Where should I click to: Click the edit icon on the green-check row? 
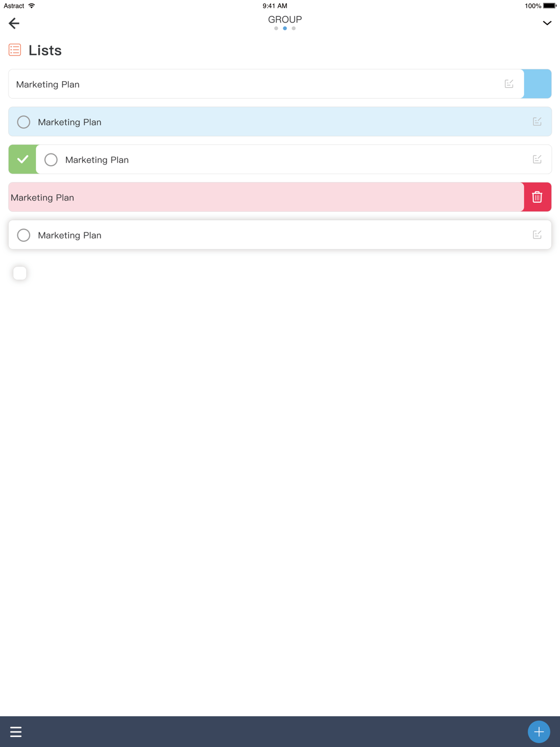click(x=537, y=160)
